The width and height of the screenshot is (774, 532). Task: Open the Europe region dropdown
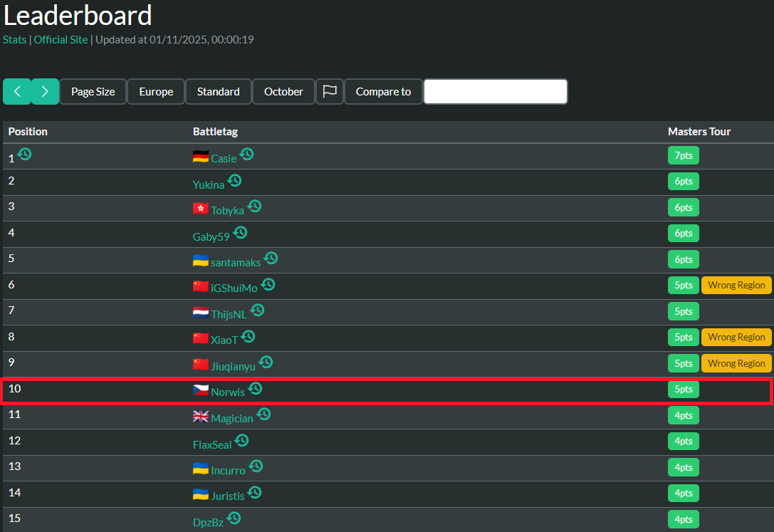click(x=156, y=91)
